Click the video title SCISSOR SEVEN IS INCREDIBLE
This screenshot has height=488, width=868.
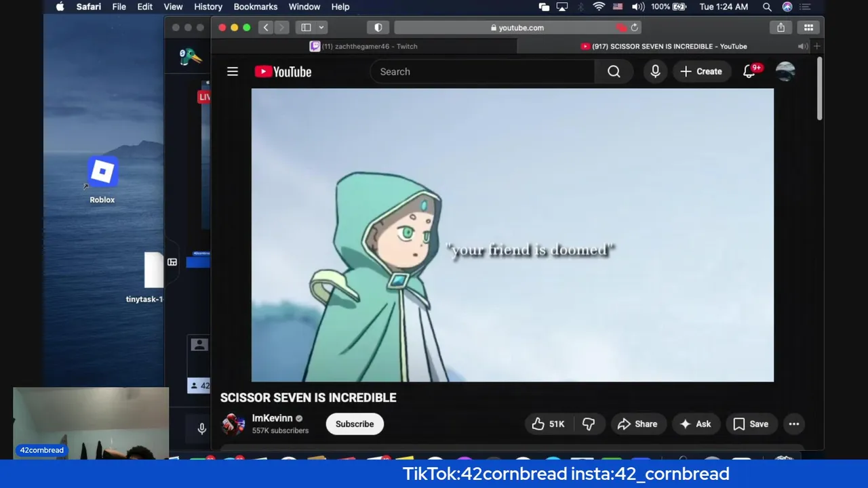pyautogui.click(x=309, y=398)
